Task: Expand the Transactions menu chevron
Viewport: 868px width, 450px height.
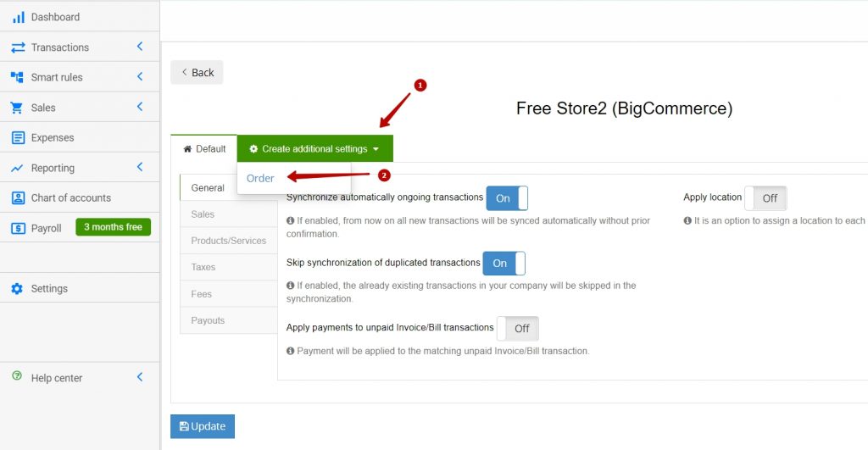Action: tap(140, 47)
